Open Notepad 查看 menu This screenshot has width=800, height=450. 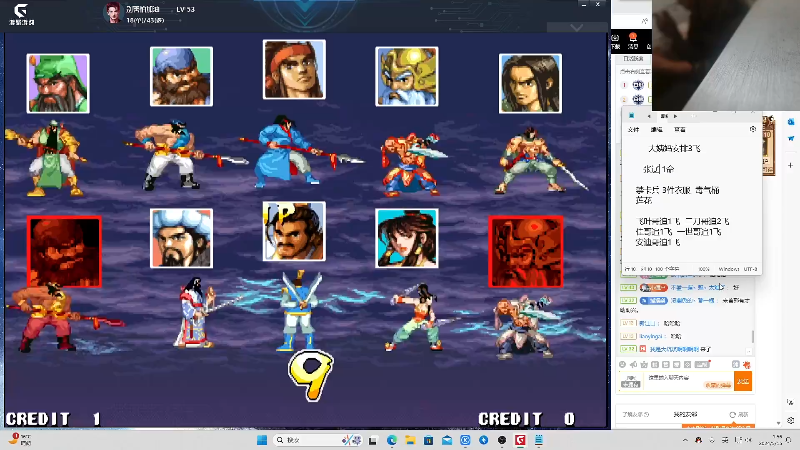pos(680,130)
